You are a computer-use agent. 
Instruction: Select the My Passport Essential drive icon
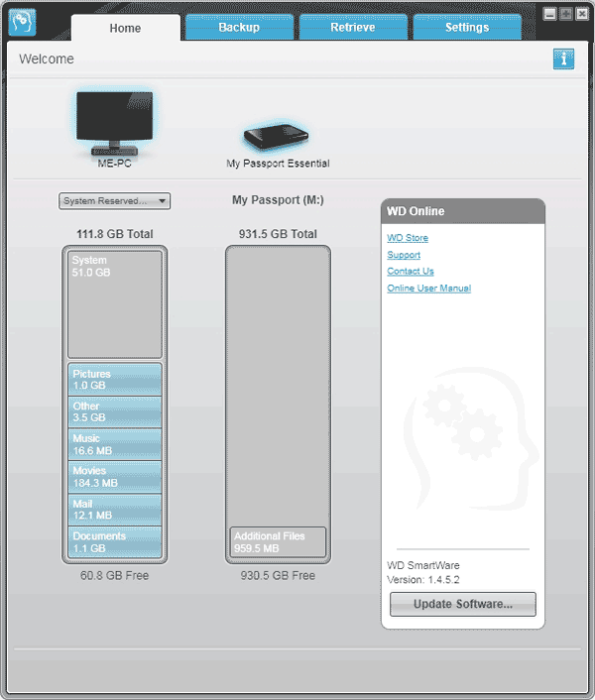(276, 136)
